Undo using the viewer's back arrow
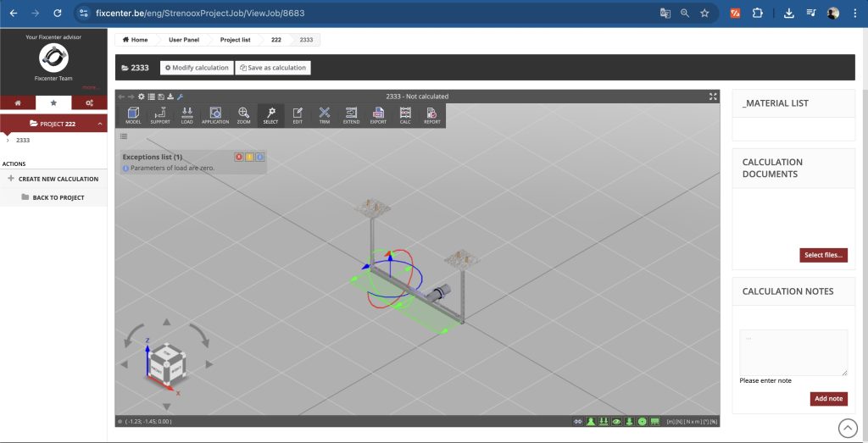The width and height of the screenshot is (868, 443). pos(121,97)
